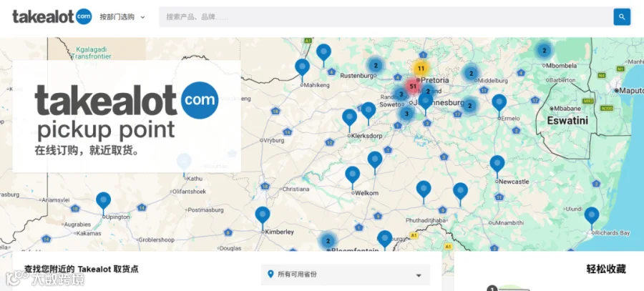This screenshot has height=291, width=644.
Task: Click the 查找您附近的 Takealot 取货点 heading
Action: [82, 270]
